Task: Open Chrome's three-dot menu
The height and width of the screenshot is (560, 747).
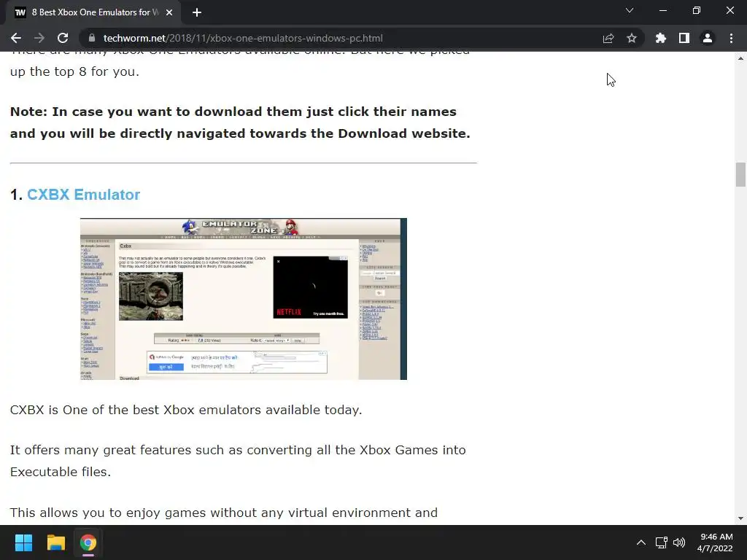Action: click(x=731, y=38)
